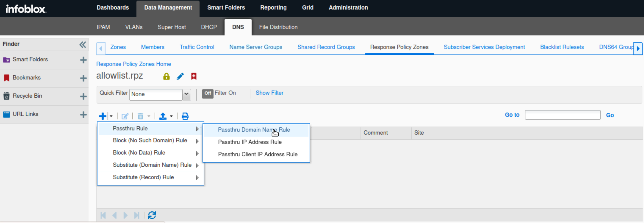The image size is (644, 223).
Task: Expand Smart Folders with plus icon
Action: click(x=83, y=60)
